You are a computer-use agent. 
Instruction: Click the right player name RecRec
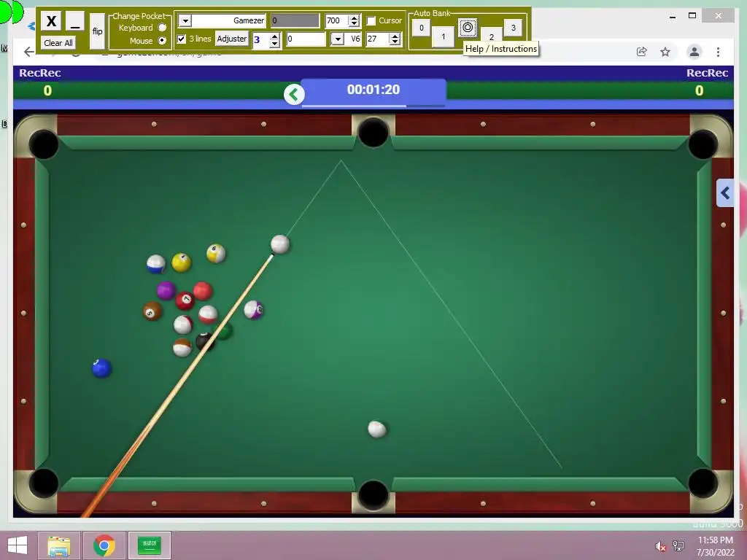pyautogui.click(x=707, y=73)
